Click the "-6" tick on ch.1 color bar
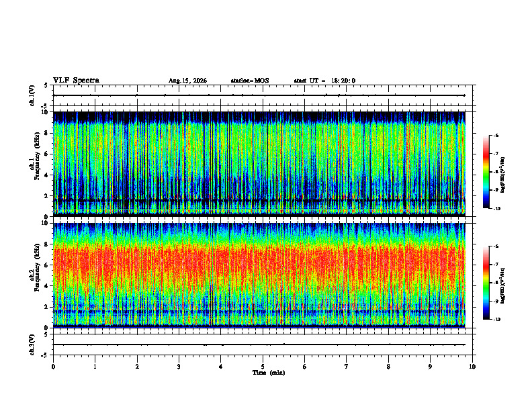The image size is (532, 411). [496, 135]
